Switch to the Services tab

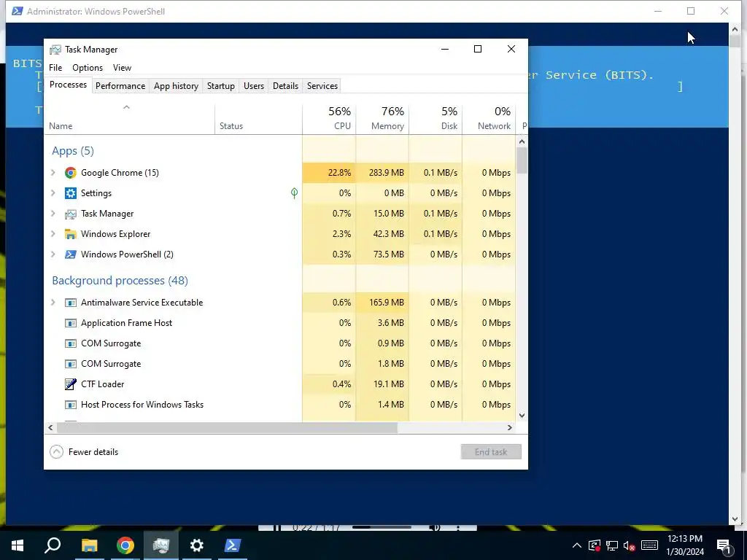pos(322,86)
